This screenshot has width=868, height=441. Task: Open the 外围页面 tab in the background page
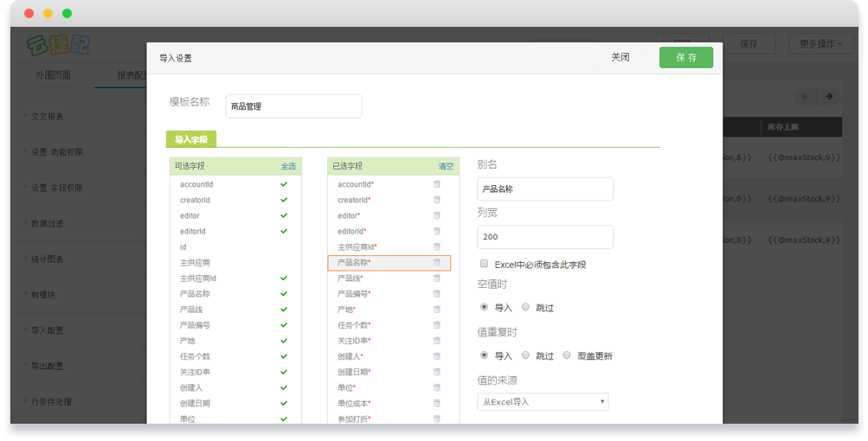point(53,75)
